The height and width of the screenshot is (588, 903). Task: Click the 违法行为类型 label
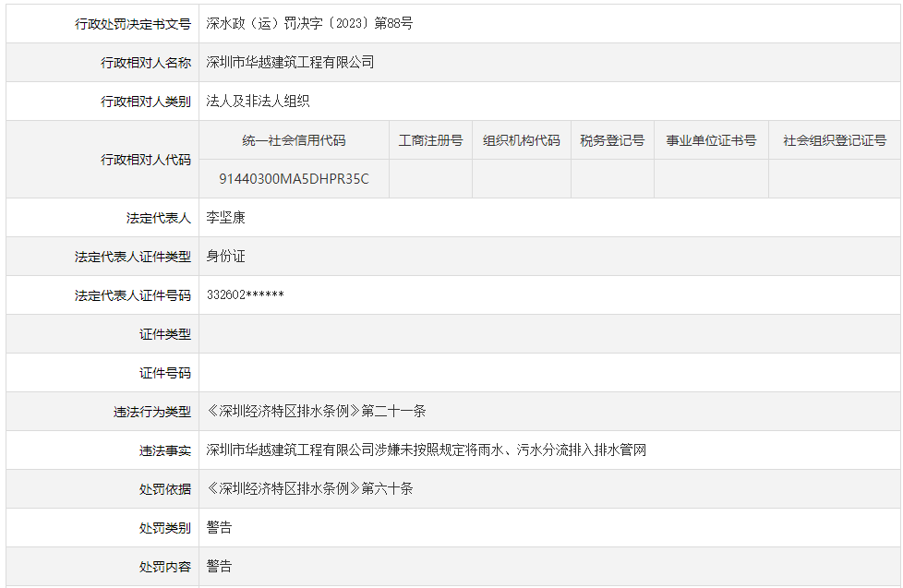(x=152, y=412)
